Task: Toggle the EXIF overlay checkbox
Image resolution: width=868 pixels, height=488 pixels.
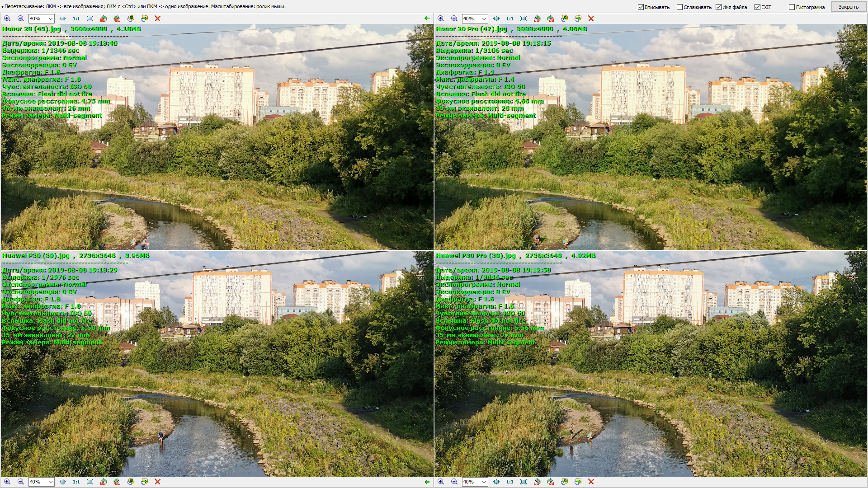Action: 757,7
